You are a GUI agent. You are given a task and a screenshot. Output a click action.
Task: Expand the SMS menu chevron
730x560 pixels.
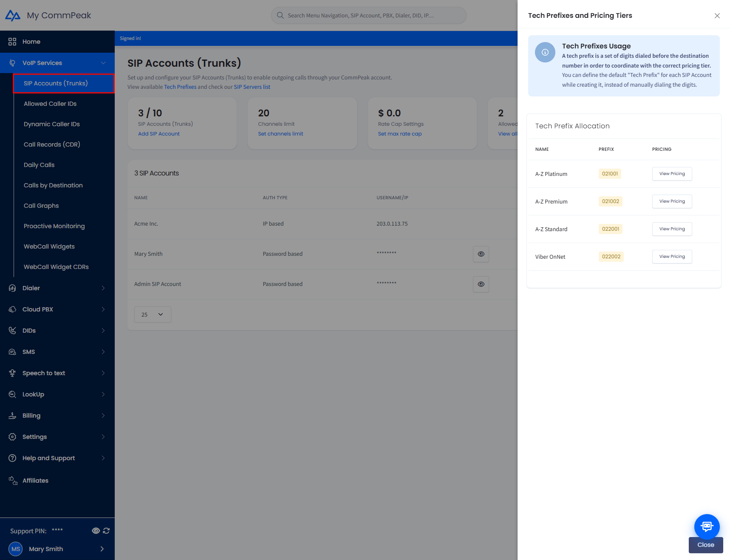[103, 352]
